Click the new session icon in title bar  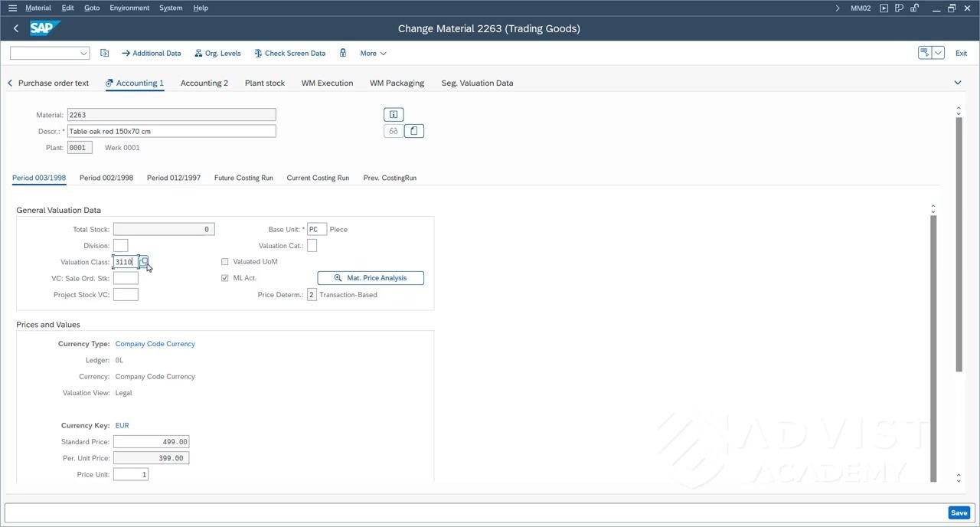pos(900,8)
